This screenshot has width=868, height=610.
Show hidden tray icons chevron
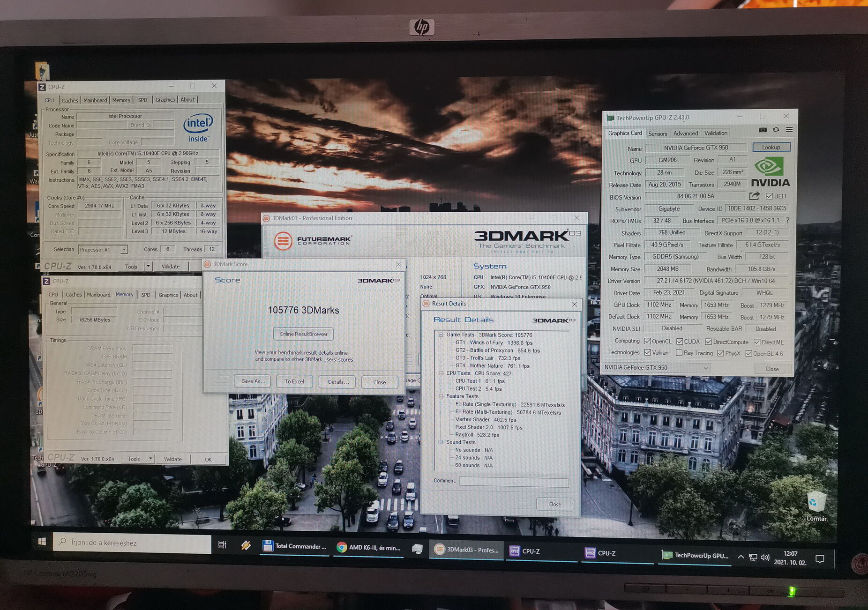[x=741, y=557]
